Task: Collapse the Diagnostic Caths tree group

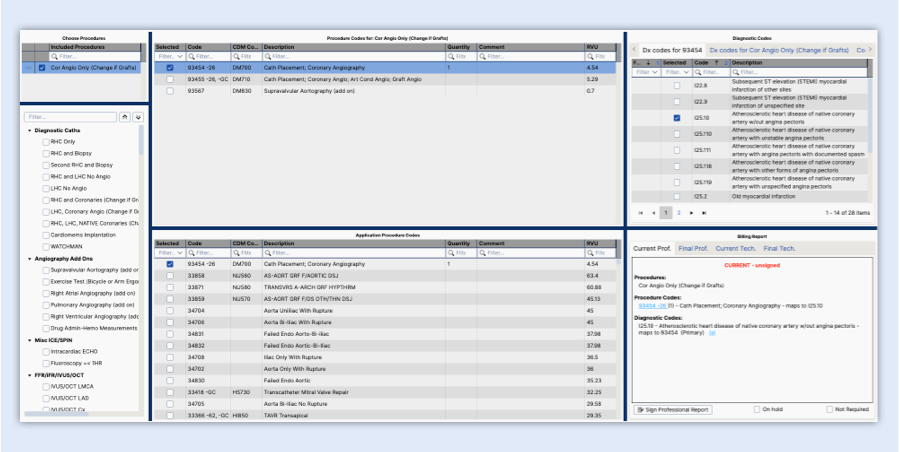Action: [29, 130]
